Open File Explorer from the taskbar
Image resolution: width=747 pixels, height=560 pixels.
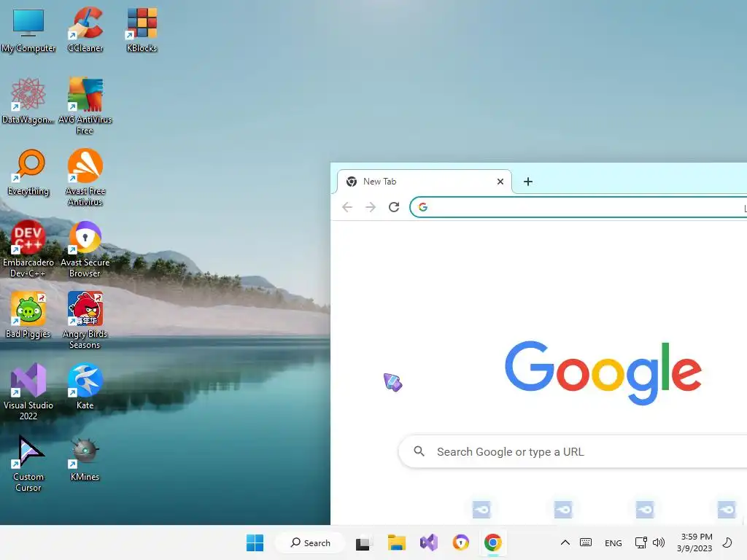tap(396, 542)
